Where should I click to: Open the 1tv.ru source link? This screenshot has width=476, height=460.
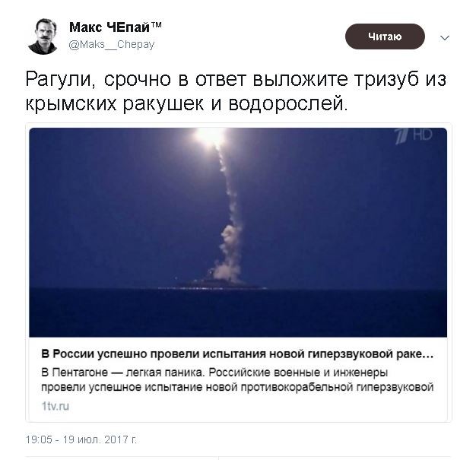pyautogui.click(x=56, y=406)
